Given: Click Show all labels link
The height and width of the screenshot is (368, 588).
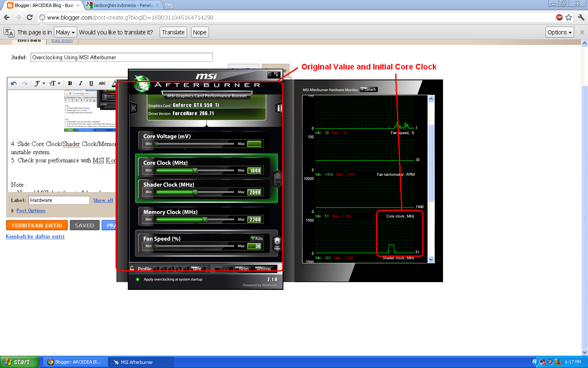Looking at the screenshot, I should pyautogui.click(x=103, y=200).
